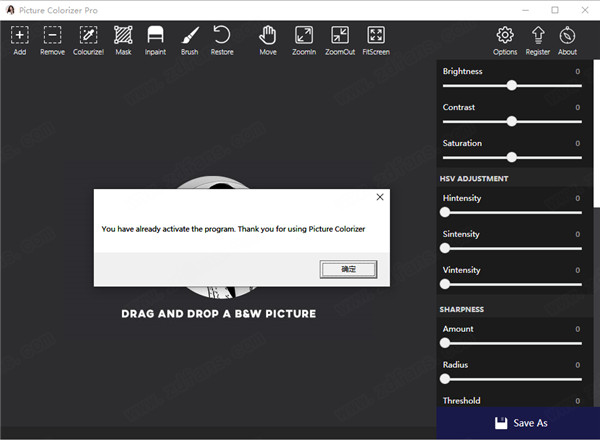Click the Brightness value 0

click(577, 72)
